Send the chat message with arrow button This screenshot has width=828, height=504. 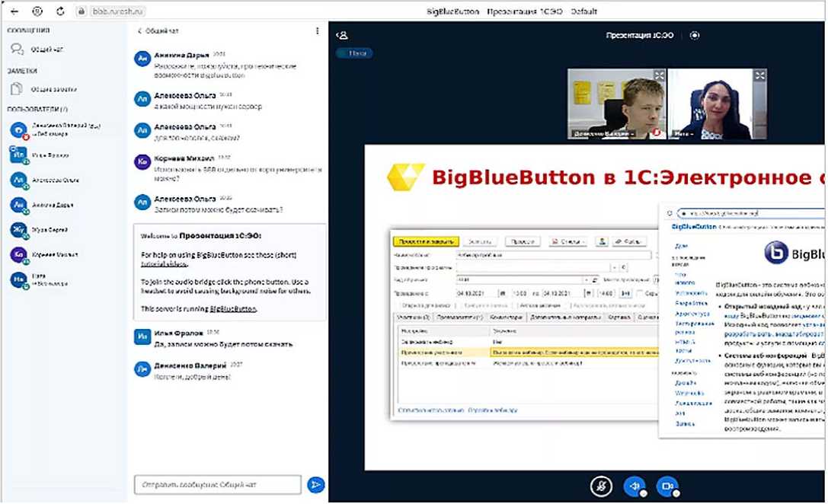click(315, 485)
